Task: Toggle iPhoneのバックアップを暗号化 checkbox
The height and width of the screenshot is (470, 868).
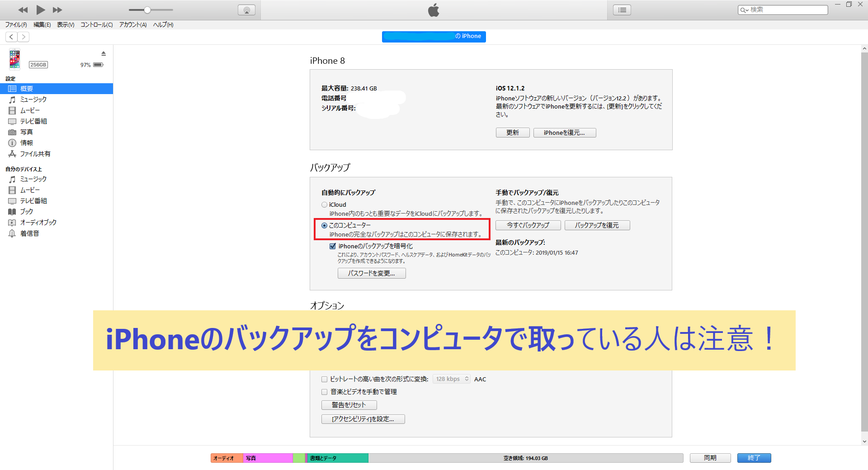Action: 333,246
